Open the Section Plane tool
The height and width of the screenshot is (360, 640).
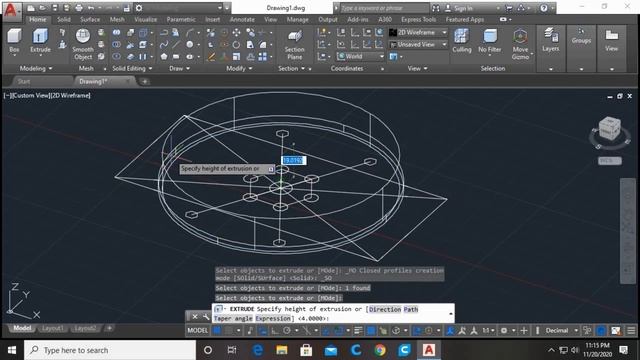(x=294, y=44)
